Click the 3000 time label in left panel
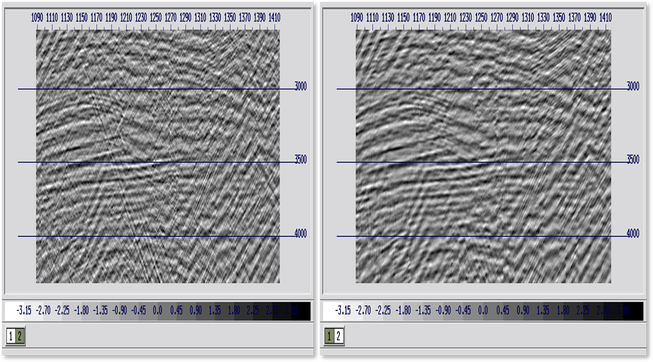 301,86
